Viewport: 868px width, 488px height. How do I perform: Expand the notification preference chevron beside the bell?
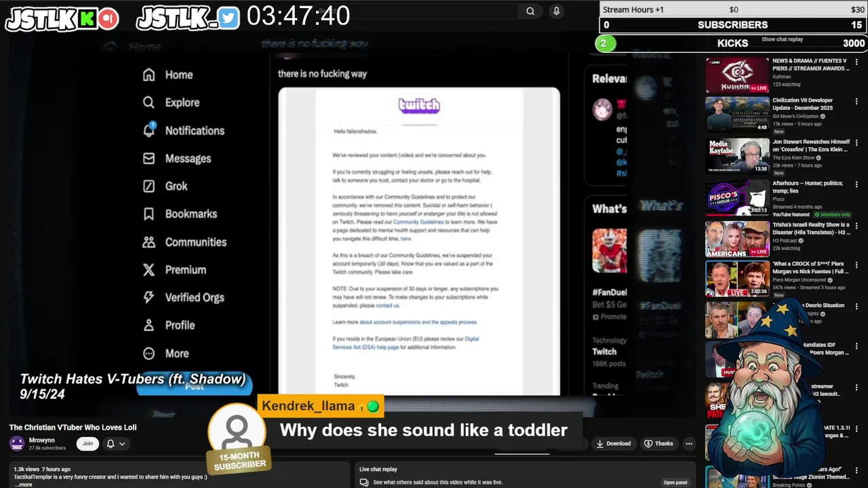[122, 444]
